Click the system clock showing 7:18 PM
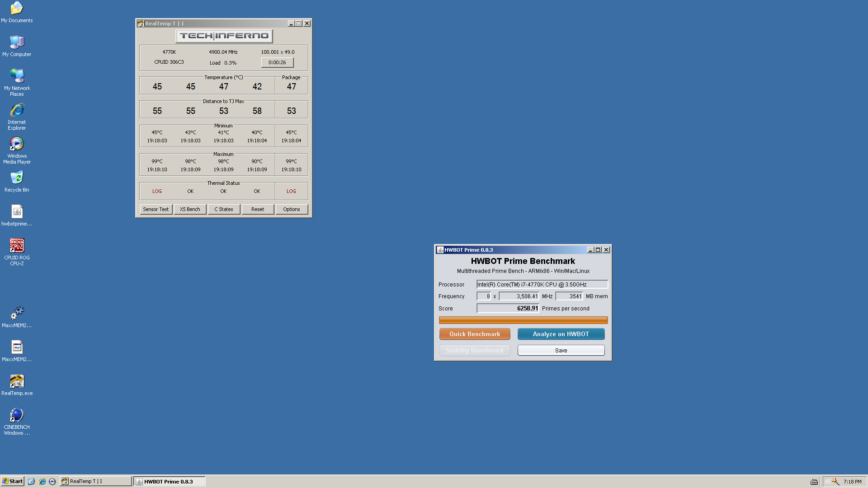 click(852, 482)
